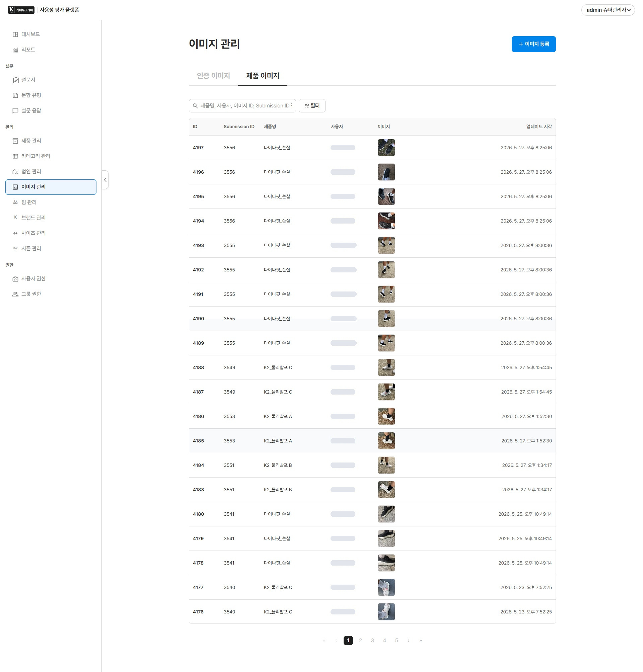Click the 팀 관리 icon
This screenshot has height=672, width=643.
click(x=15, y=202)
